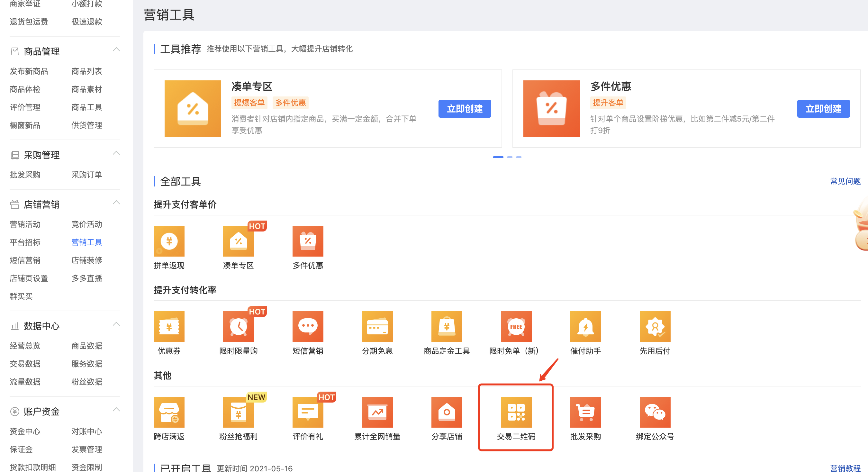Select the third carousel page indicator
Screen dimensions: 868x472
pyautogui.click(x=519, y=157)
